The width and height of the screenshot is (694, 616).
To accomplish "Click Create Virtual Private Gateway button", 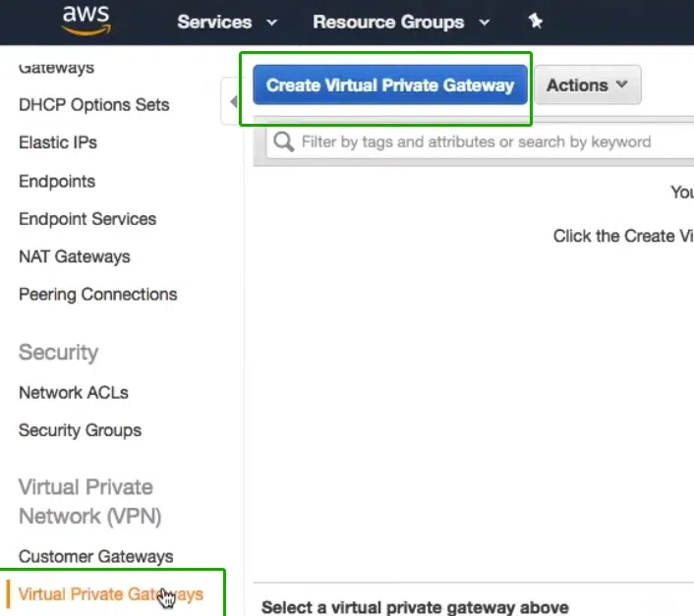I will (x=390, y=84).
